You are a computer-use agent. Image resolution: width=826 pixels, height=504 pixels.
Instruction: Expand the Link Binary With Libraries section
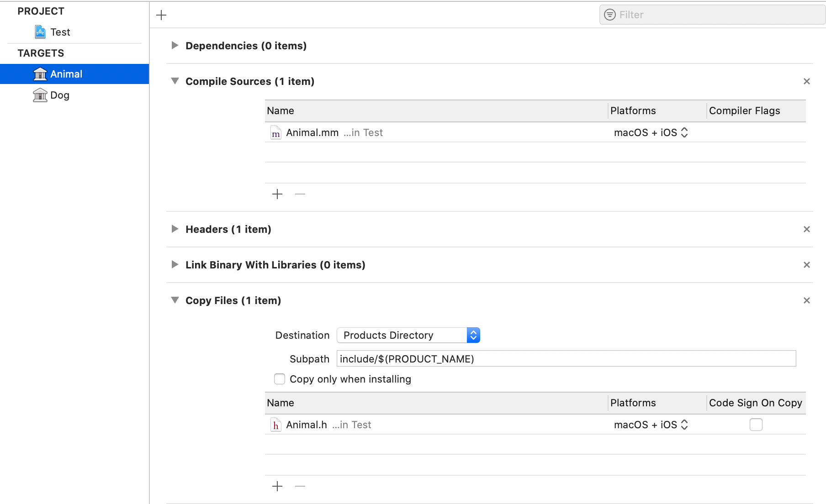coord(175,265)
